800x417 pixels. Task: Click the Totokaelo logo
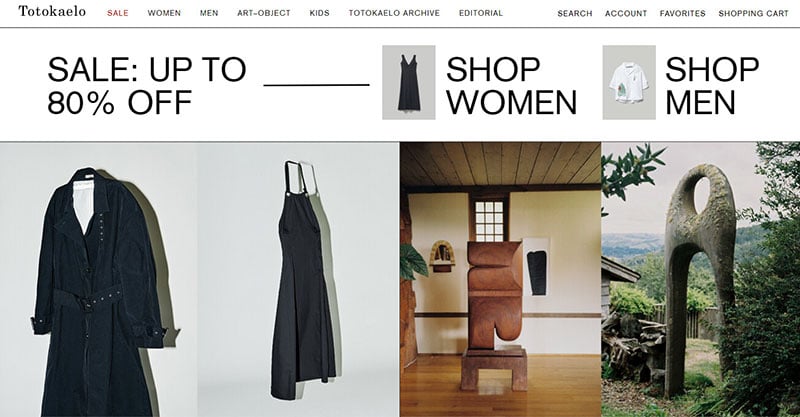pos(52,11)
